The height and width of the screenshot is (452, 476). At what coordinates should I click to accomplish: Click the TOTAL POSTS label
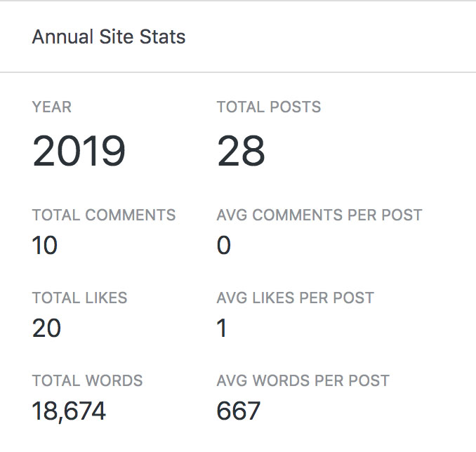coord(269,107)
